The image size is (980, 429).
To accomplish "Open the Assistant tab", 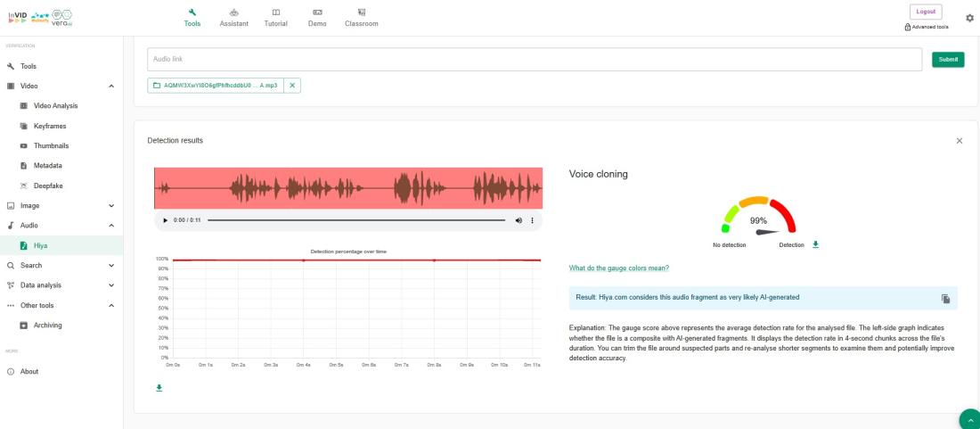I will click(x=234, y=18).
